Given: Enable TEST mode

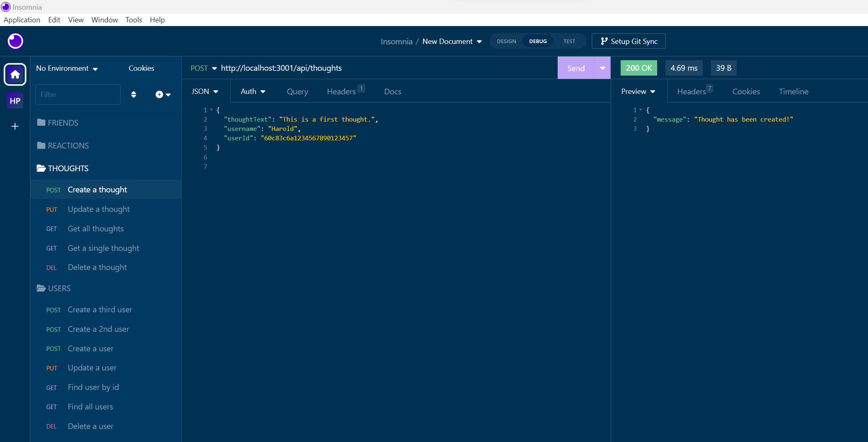Looking at the screenshot, I should coord(569,41).
